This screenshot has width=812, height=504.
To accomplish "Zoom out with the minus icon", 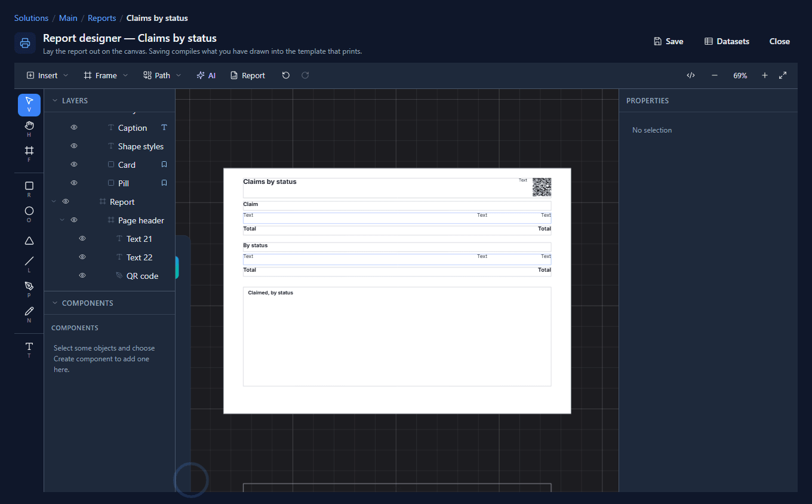I will pyautogui.click(x=715, y=75).
